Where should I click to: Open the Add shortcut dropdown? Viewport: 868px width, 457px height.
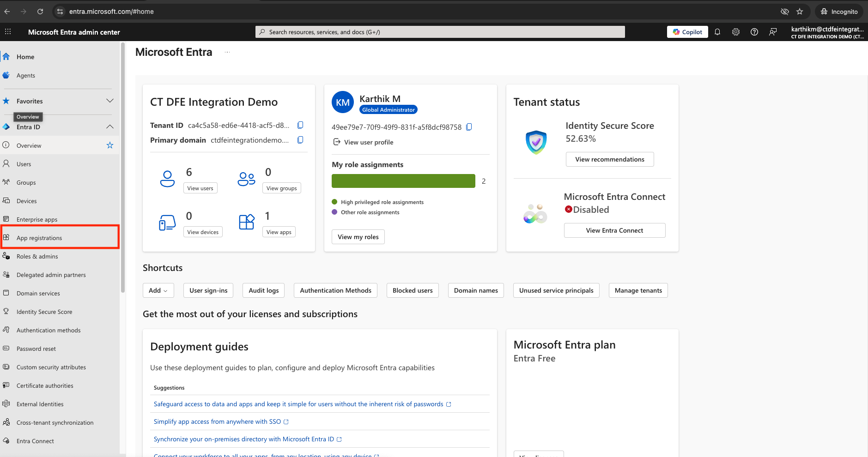[158, 290]
